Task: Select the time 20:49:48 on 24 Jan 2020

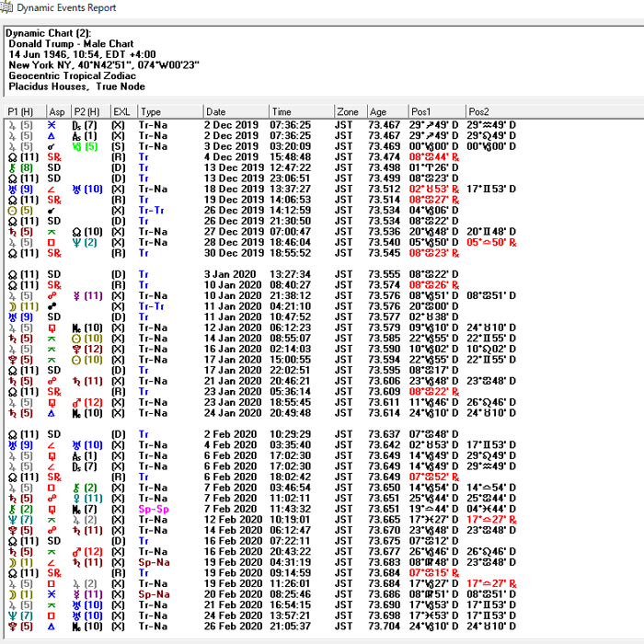Action: [291, 414]
